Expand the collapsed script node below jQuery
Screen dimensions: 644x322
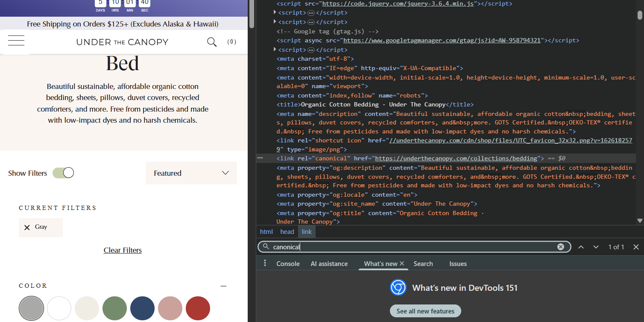(275, 13)
